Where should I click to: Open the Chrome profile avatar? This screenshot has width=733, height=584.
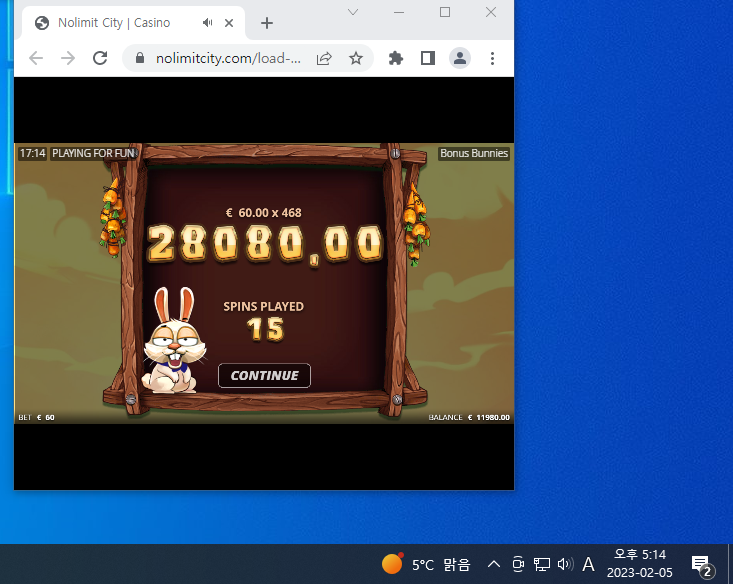click(x=460, y=58)
